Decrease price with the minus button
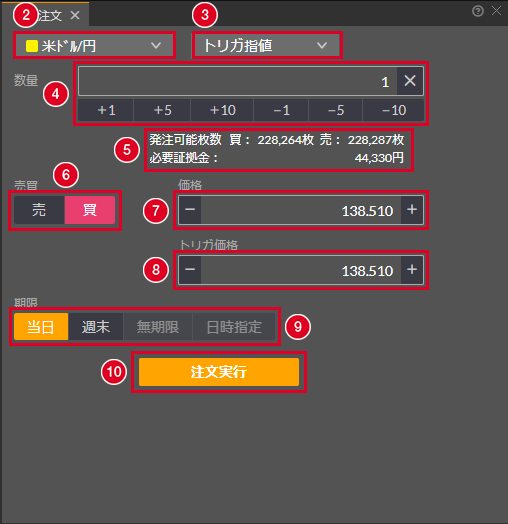The width and height of the screenshot is (508, 524). pyautogui.click(x=190, y=210)
